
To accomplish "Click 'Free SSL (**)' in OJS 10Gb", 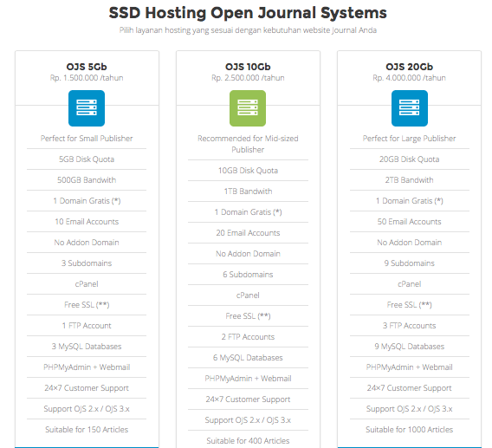I will point(248,316).
